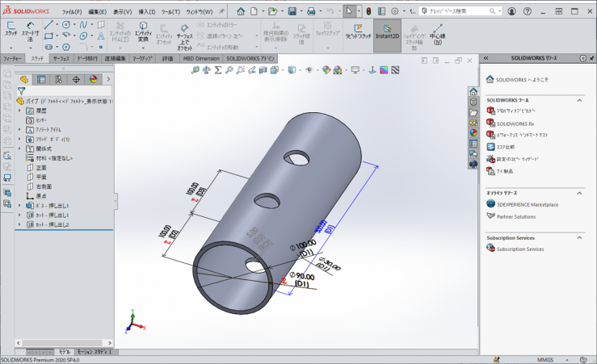Collapse the Subscription Services section
597x364 pixels.
(x=579, y=238)
